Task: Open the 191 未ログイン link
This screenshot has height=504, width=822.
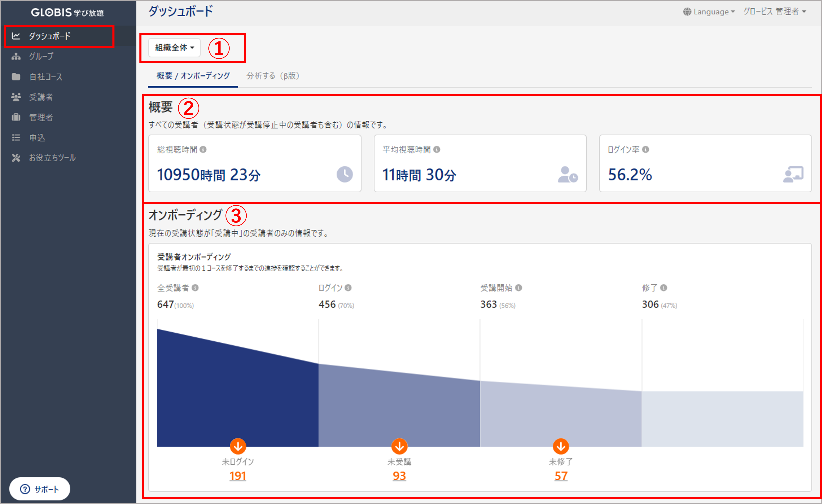Action: click(237, 476)
